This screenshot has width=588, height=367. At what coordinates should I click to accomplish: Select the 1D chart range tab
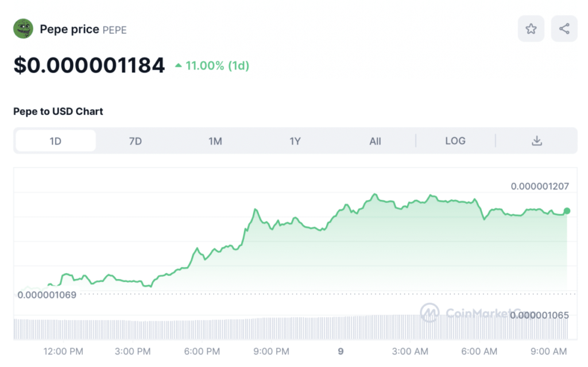click(x=56, y=141)
